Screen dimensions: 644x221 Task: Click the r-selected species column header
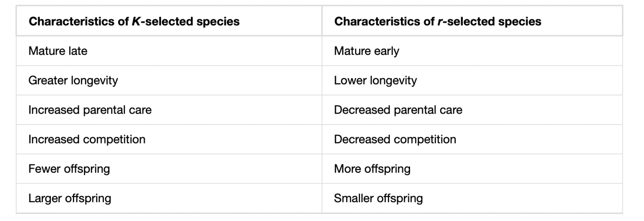click(437, 21)
